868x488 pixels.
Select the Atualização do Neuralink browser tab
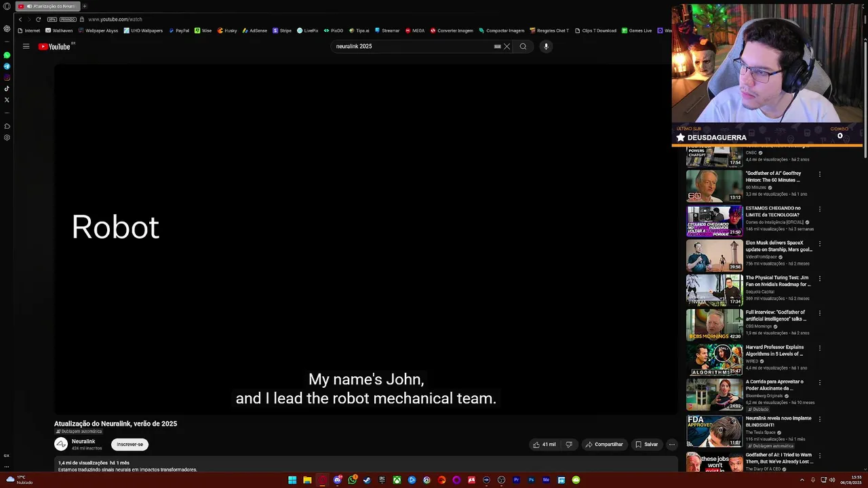click(x=47, y=6)
